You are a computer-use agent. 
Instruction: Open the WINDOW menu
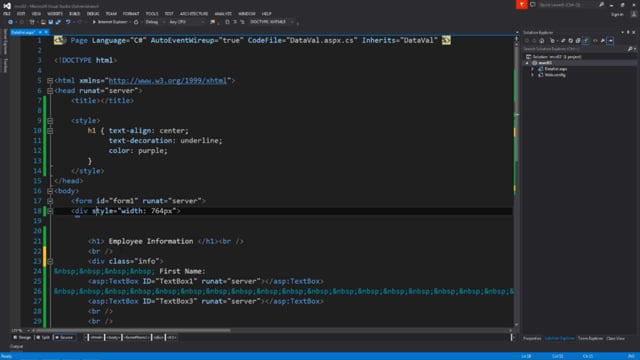(247, 13)
